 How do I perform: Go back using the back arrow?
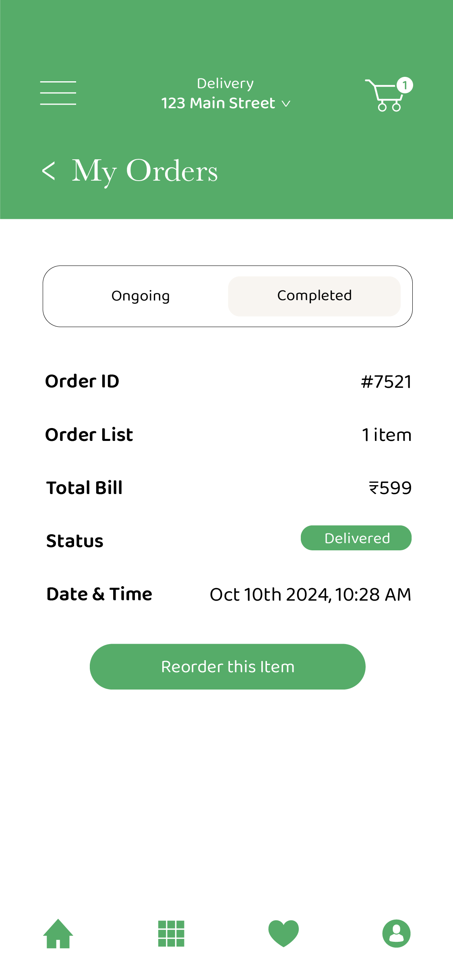click(x=49, y=171)
